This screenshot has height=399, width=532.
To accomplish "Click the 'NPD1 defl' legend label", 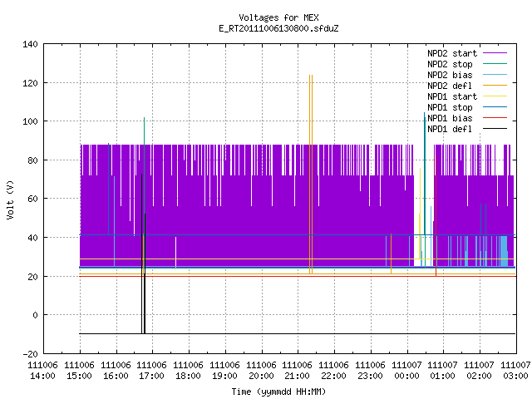I will coord(450,129).
